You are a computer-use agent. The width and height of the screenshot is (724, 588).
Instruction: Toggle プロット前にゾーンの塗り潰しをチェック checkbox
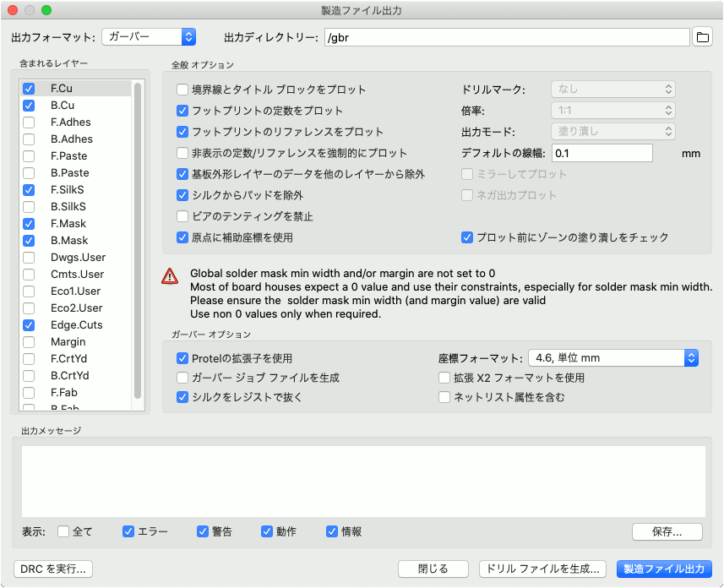pyautogui.click(x=467, y=237)
